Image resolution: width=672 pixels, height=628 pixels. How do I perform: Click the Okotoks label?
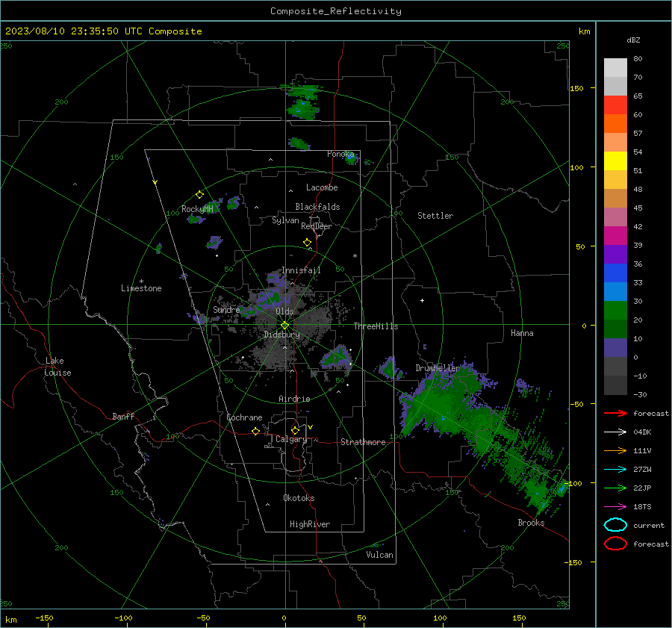[x=299, y=498]
